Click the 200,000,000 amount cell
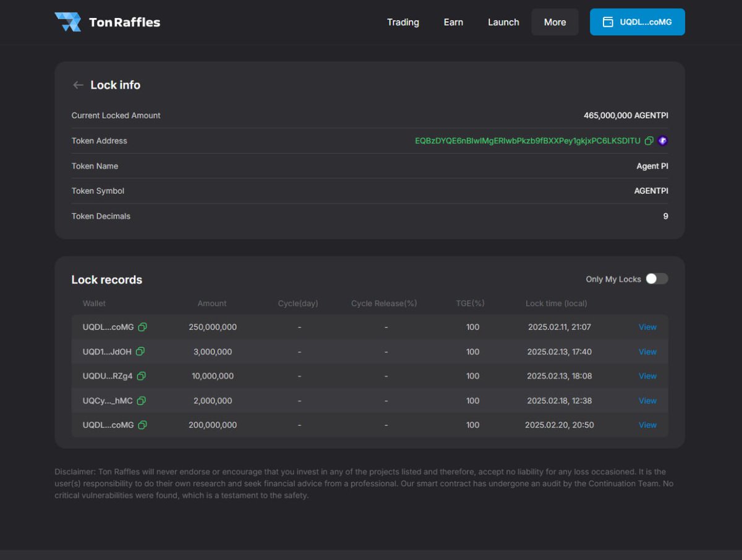This screenshot has width=742, height=560. pos(213,425)
